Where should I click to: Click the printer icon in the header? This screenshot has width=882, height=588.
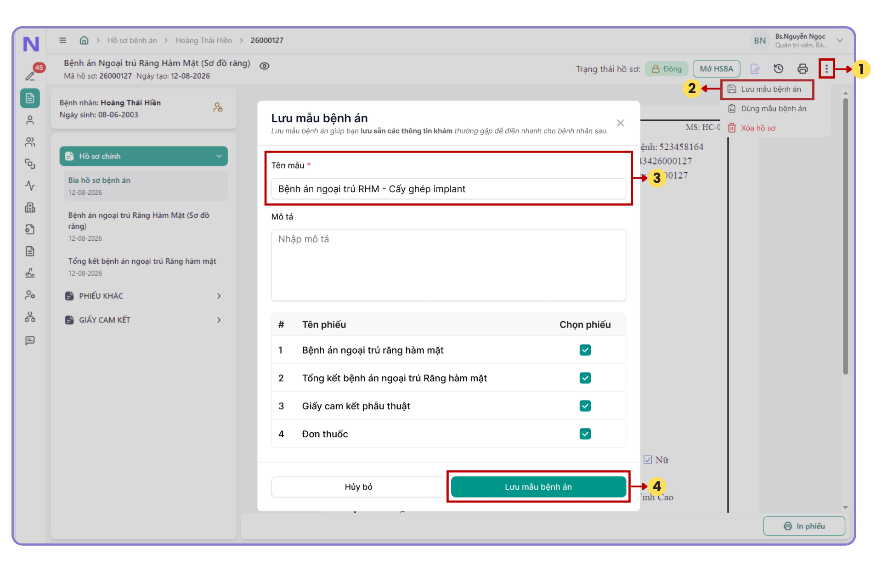(x=803, y=69)
